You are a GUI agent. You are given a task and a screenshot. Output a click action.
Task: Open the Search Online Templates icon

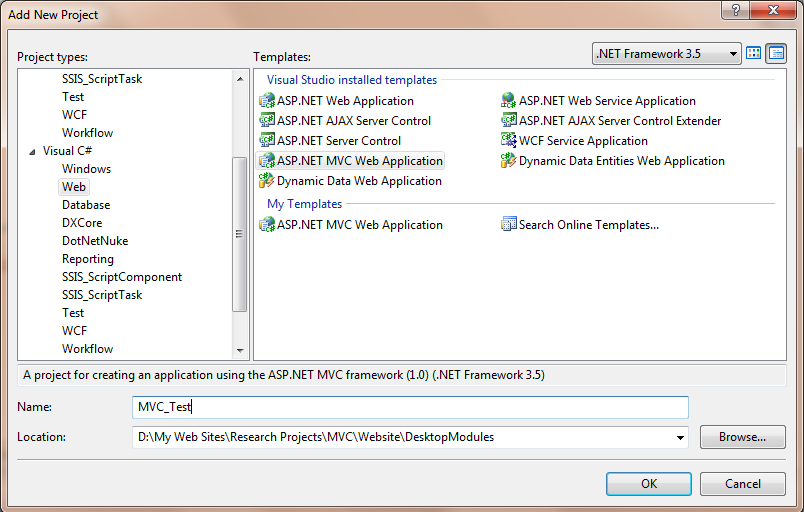508,224
